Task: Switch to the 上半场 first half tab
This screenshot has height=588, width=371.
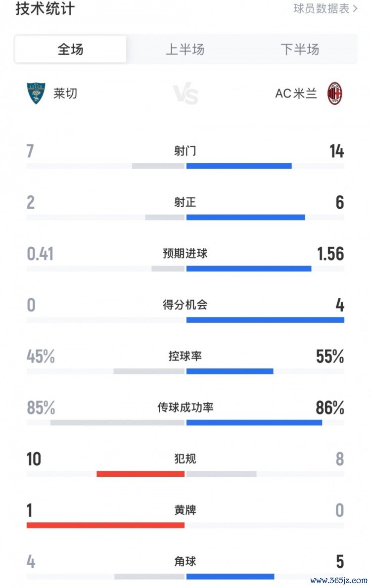Action: pos(185,49)
